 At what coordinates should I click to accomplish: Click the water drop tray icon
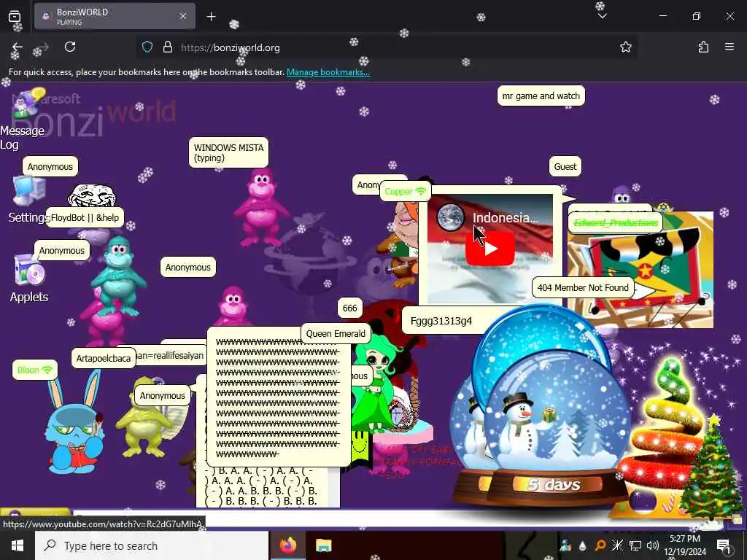(x=582, y=545)
